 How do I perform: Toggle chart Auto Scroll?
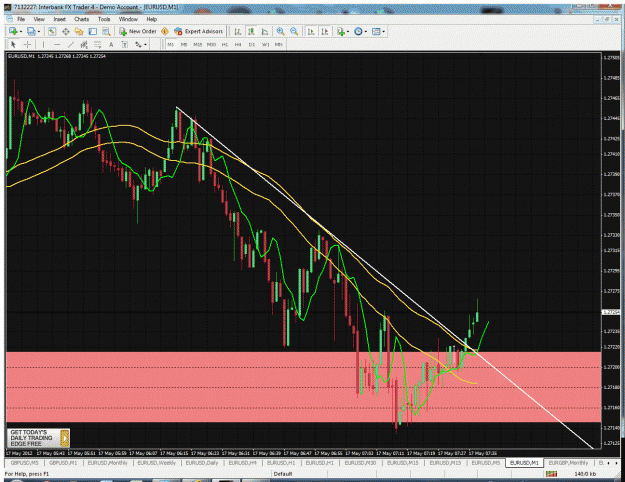311,31
